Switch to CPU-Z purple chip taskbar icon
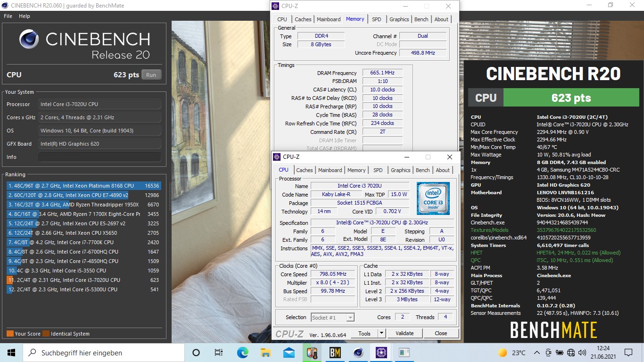This screenshot has height=362, width=644. click(381, 352)
